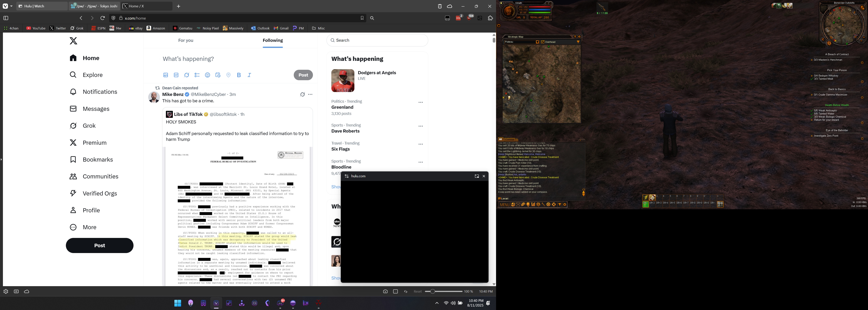Click Vivaldi capture page camera icon
The height and width of the screenshot is (310, 868).
[x=385, y=291]
